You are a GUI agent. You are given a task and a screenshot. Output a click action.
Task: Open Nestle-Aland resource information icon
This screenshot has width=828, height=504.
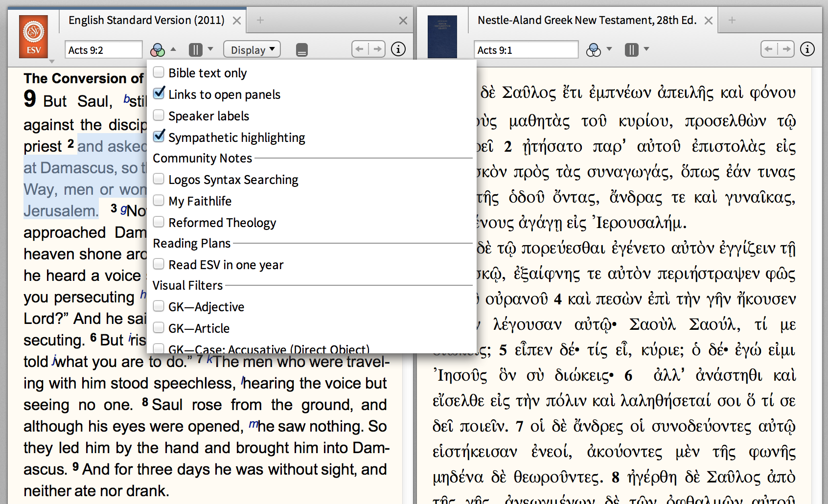tap(807, 49)
